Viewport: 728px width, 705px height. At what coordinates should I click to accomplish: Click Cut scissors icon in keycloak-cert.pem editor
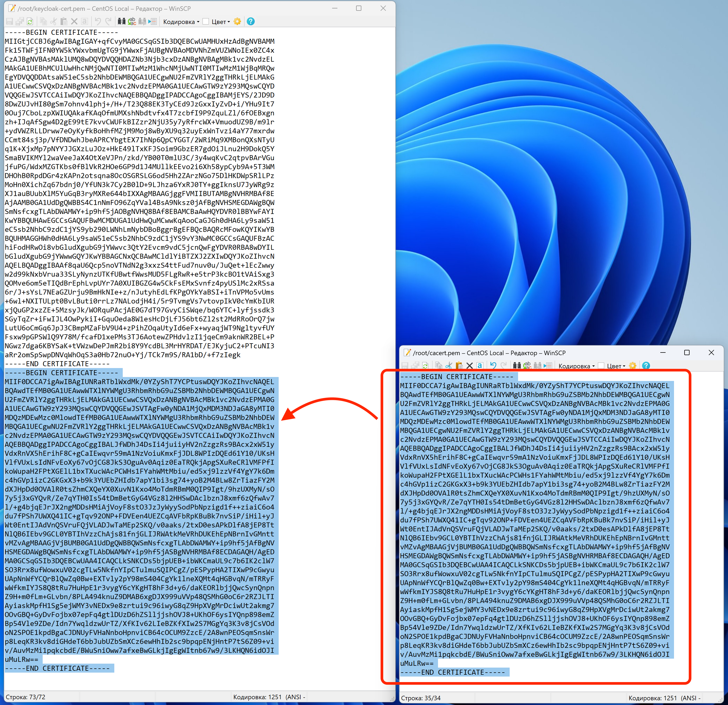[53, 22]
